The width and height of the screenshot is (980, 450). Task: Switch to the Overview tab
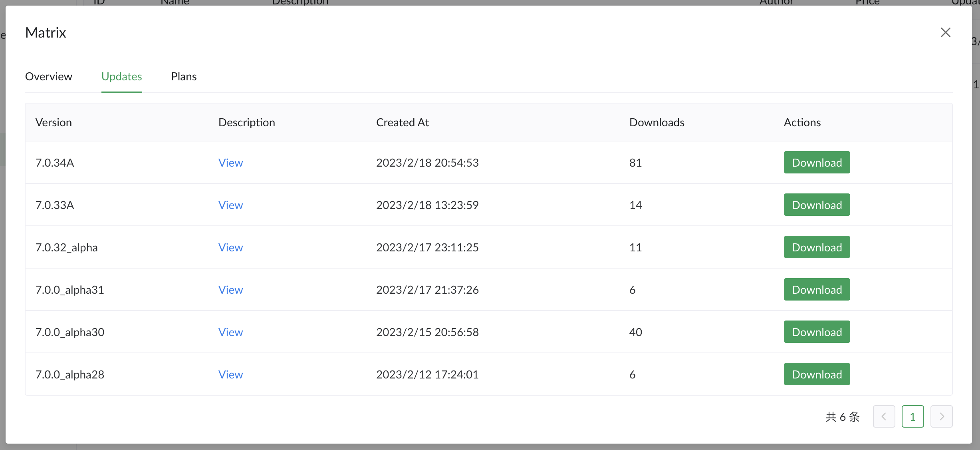tap(49, 76)
